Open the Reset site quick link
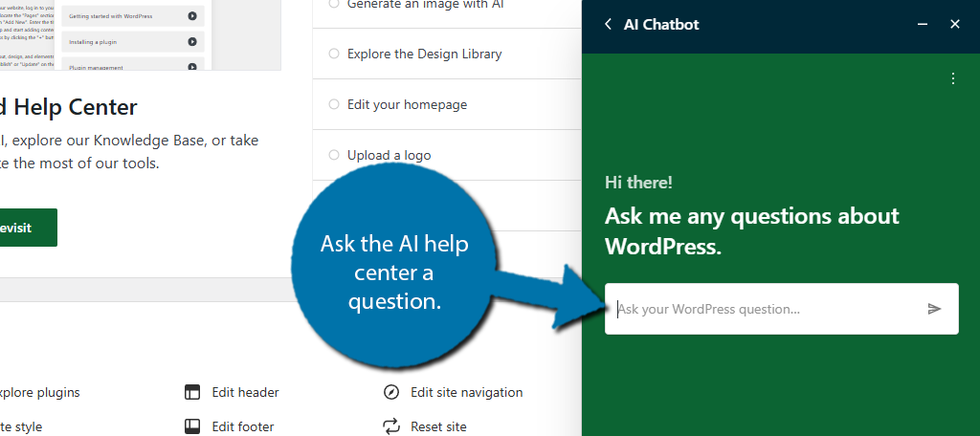The image size is (980, 436). coord(438,426)
